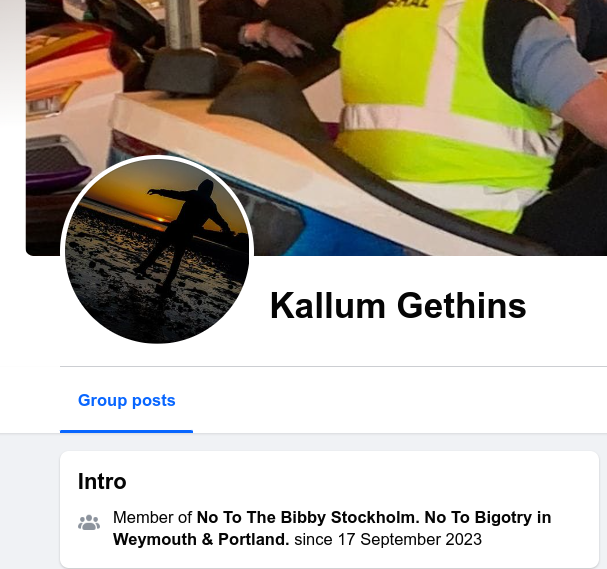Click the grey metal pole in cover photo
Viewport: 607px width, 569px height.
coord(183,23)
